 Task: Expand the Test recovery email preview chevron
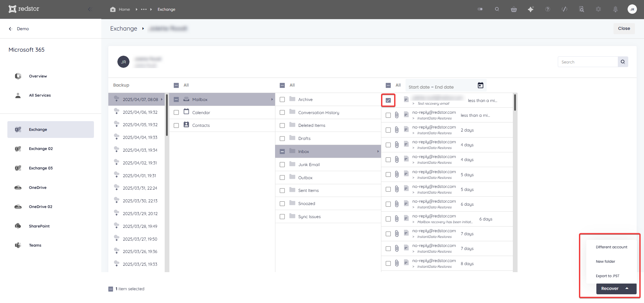pyautogui.click(x=414, y=104)
